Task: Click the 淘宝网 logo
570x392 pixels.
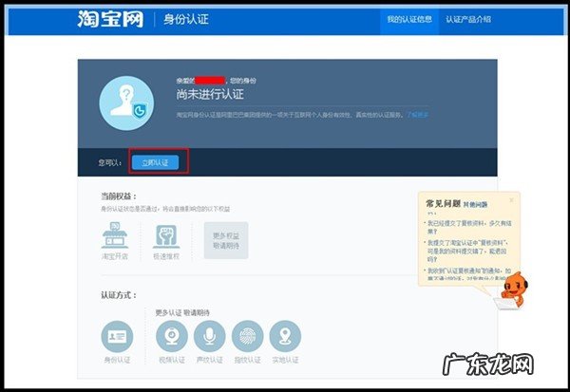Action: coord(110,19)
